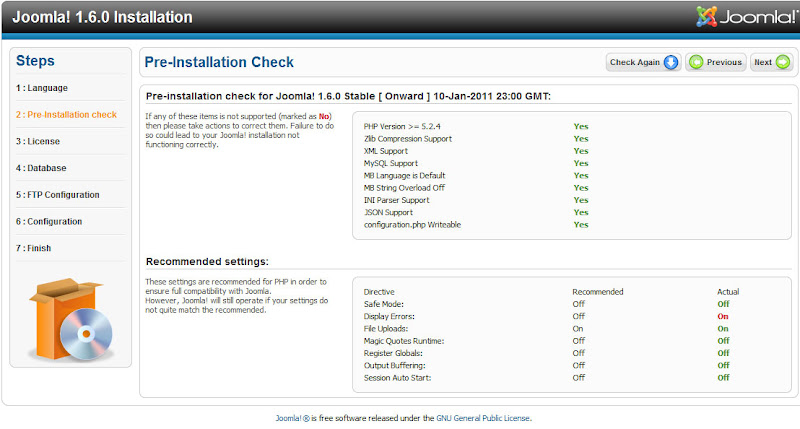Click the Recommended settings: heading

point(207,261)
